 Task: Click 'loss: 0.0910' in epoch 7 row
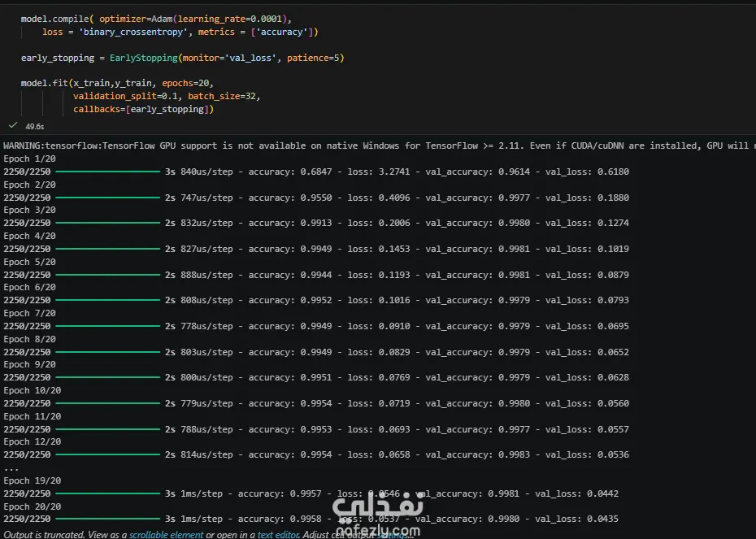tap(379, 326)
